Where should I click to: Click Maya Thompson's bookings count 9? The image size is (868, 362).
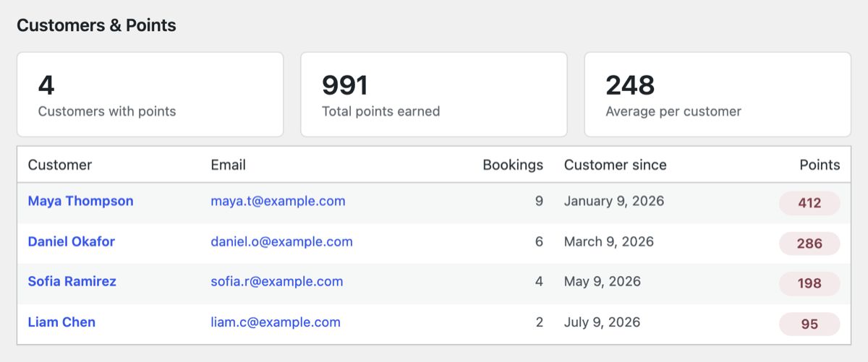(539, 202)
